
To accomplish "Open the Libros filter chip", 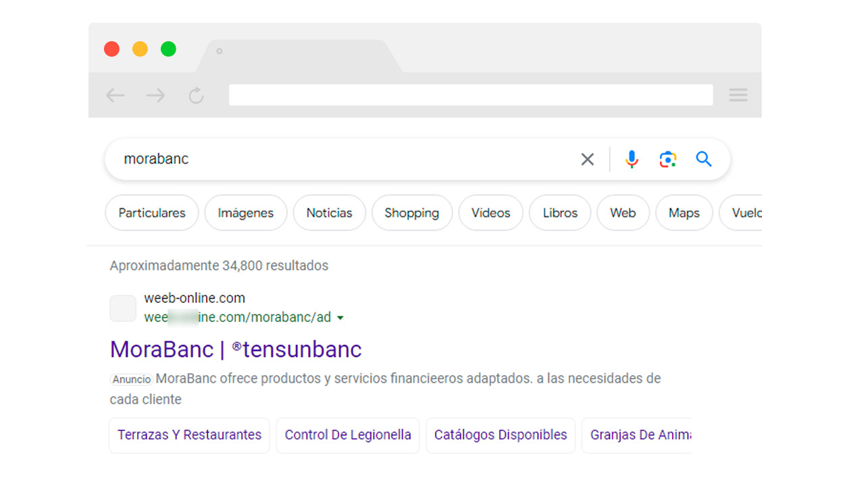I will [560, 213].
